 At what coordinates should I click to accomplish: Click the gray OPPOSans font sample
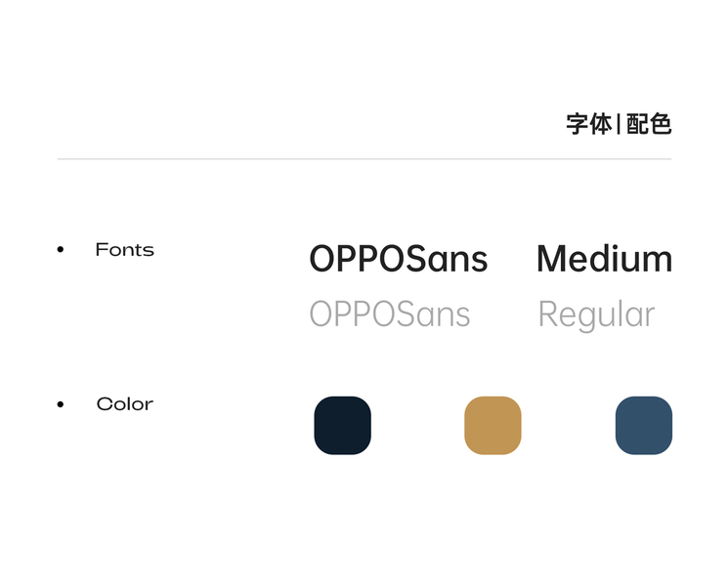390,314
